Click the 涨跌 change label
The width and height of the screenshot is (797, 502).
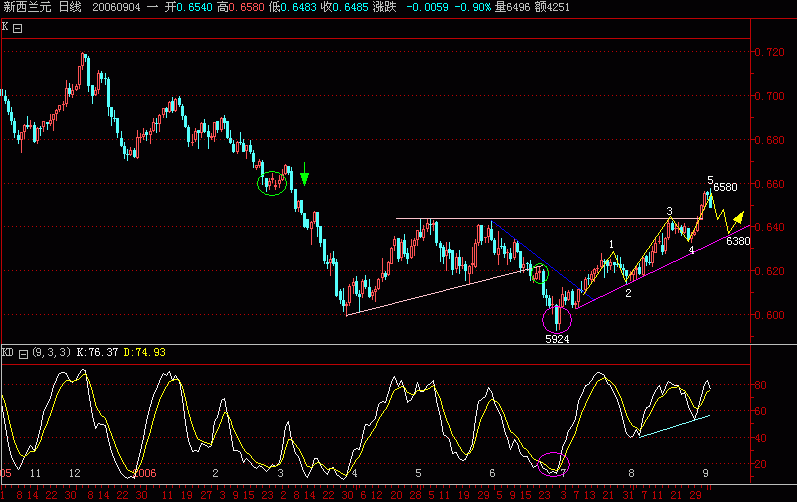point(384,7)
